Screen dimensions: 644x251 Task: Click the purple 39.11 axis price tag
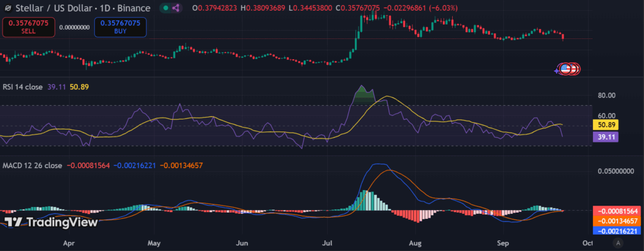[x=606, y=137]
